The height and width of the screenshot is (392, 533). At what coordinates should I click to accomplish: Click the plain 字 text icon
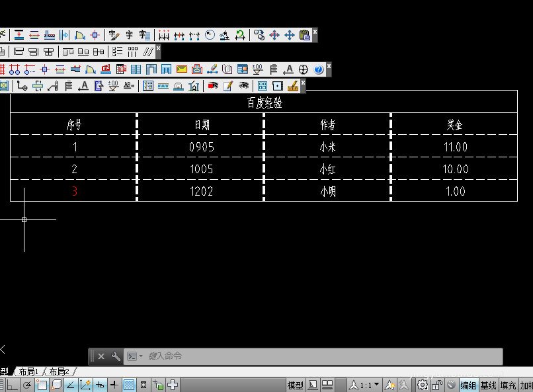click(129, 35)
